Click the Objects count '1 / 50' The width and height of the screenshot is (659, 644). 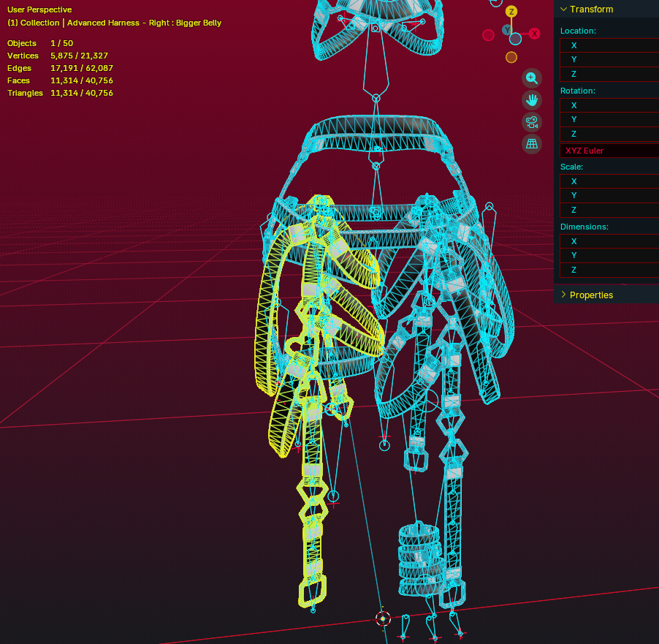pyautogui.click(x=62, y=43)
